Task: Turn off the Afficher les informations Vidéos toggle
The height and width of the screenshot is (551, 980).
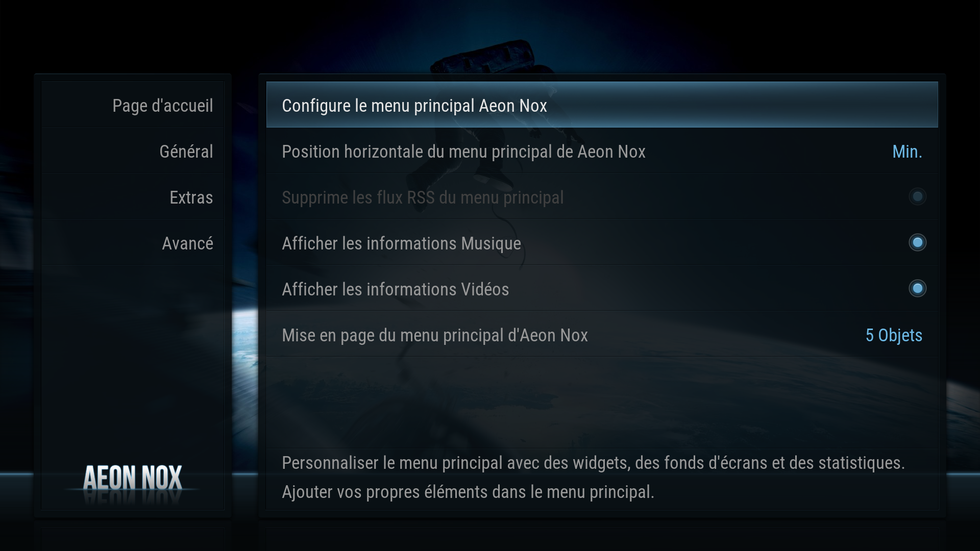Action: tap(917, 288)
